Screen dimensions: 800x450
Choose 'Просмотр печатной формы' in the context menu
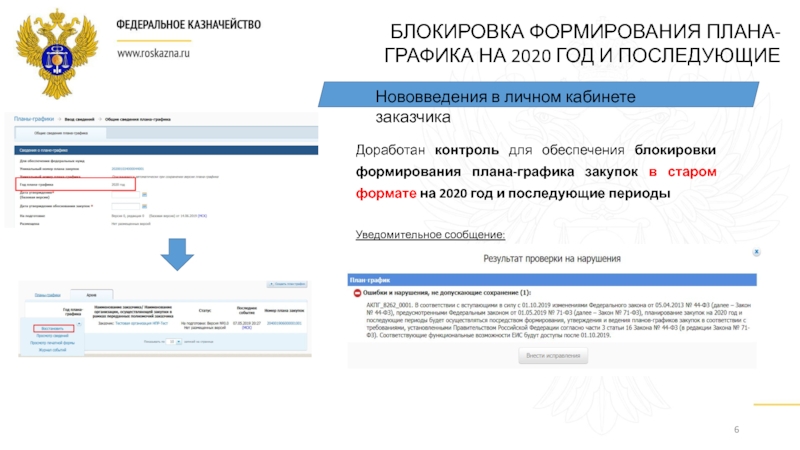[x=52, y=343]
